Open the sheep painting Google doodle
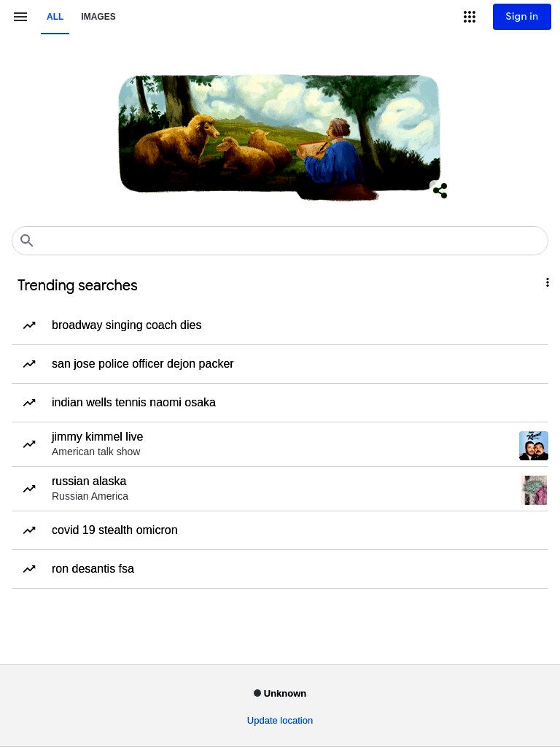This screenshot has width=560, height=747. point(279,136)
